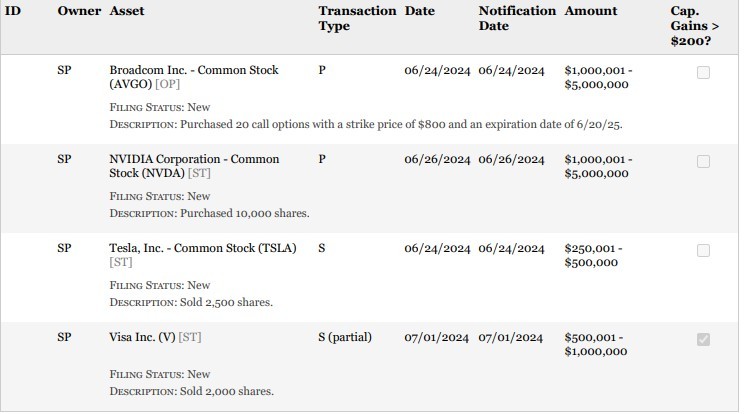This screenshot has width=753, height=414.
Task: Click the 06/26/2024 transaction date for NVIDIA
Action: coord(437,159)
